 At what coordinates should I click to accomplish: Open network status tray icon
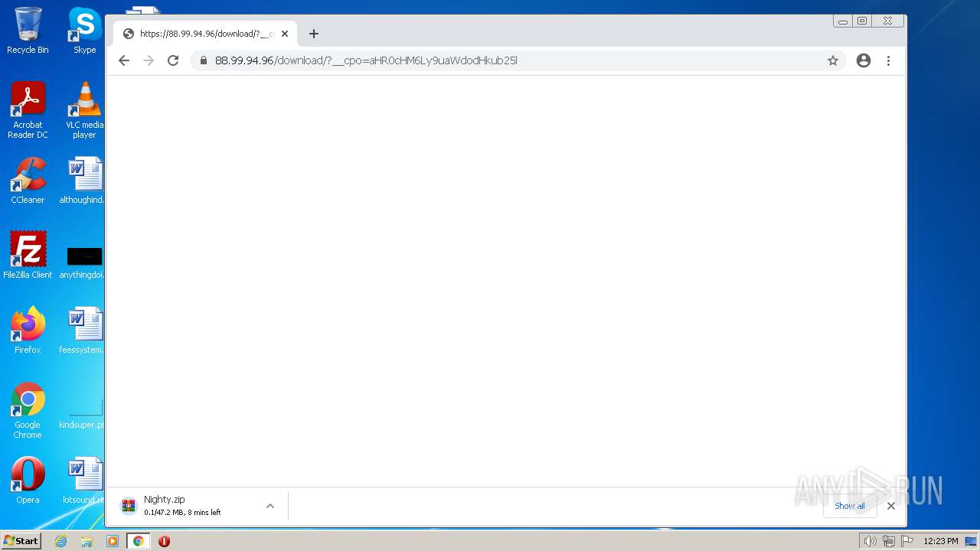pos(888,541)
